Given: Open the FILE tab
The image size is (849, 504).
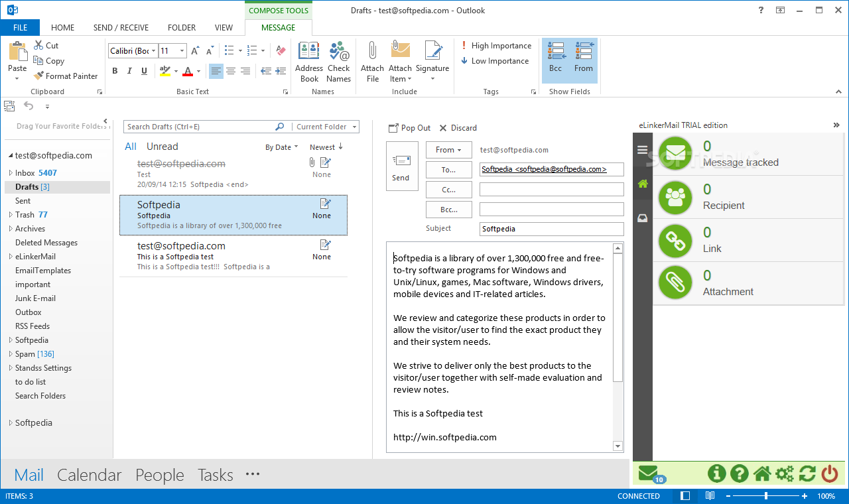Looking at the screenshot, I should pos(20,28).
